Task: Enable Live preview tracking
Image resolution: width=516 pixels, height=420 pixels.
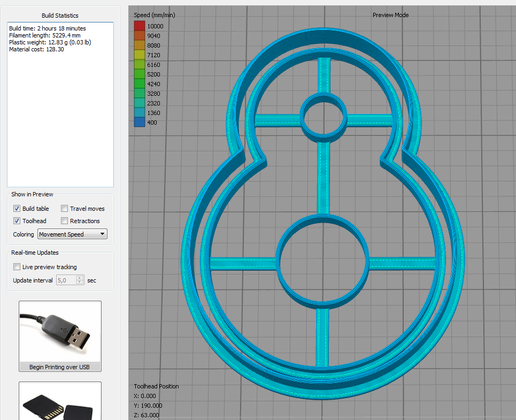Action: 17,266
